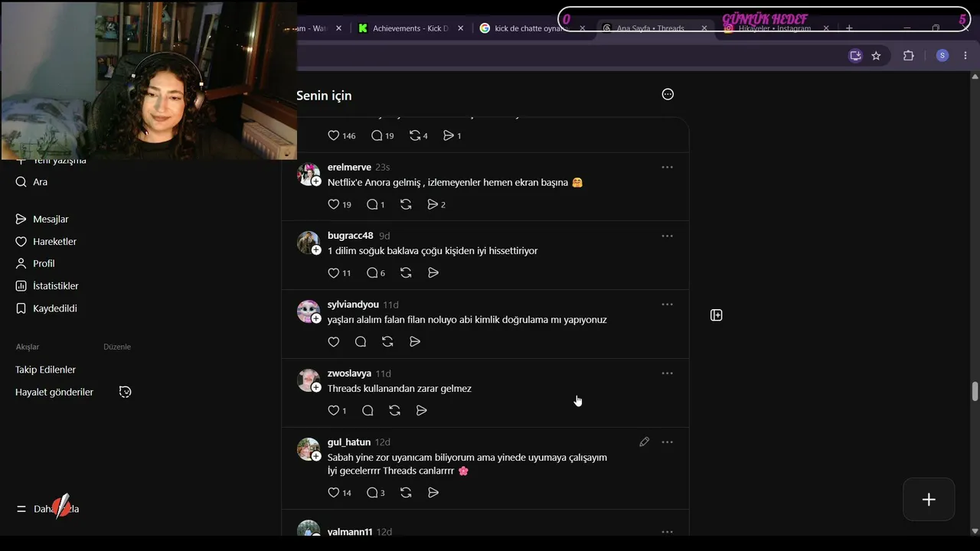Image resolution: width=980 pixels, height=551 pixels.
Task: Open the Hayalet gönderiler feed
Action: click(x=54, y=392)
